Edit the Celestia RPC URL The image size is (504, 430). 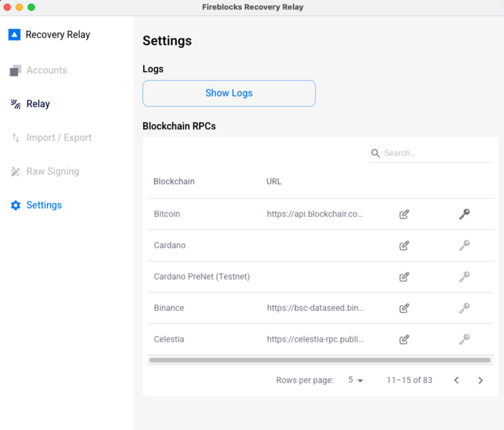pyautogui.click(x=404, y=340)
